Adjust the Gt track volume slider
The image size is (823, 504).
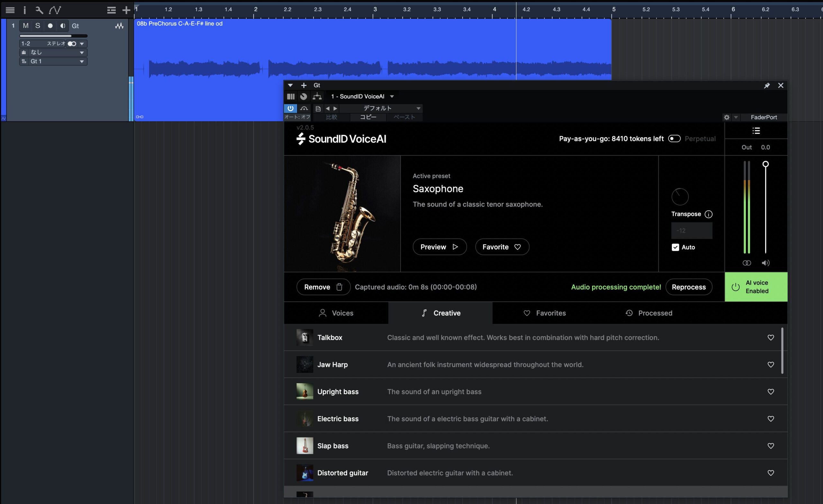[53, 36]
